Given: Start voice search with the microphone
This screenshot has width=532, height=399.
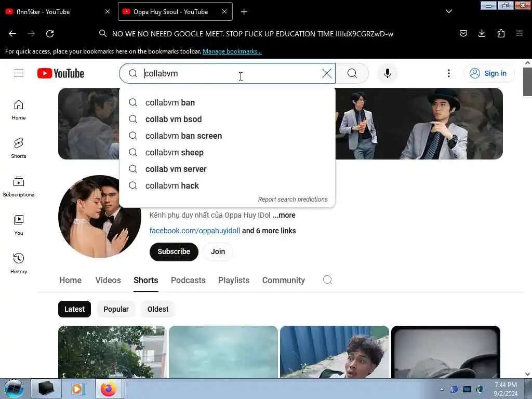Looking at the screenshot, I should coord(388,73).
